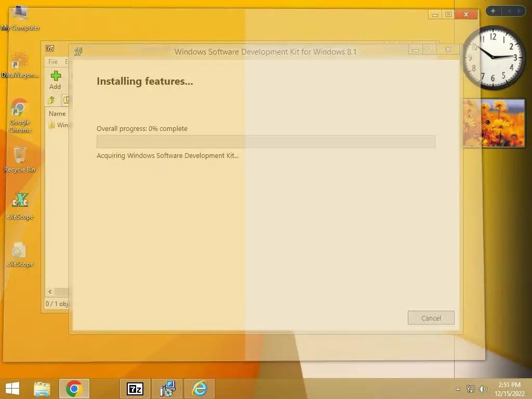Click the overall progress bar
The height and width of the screenshot is (399, 532).
(265, 141)
